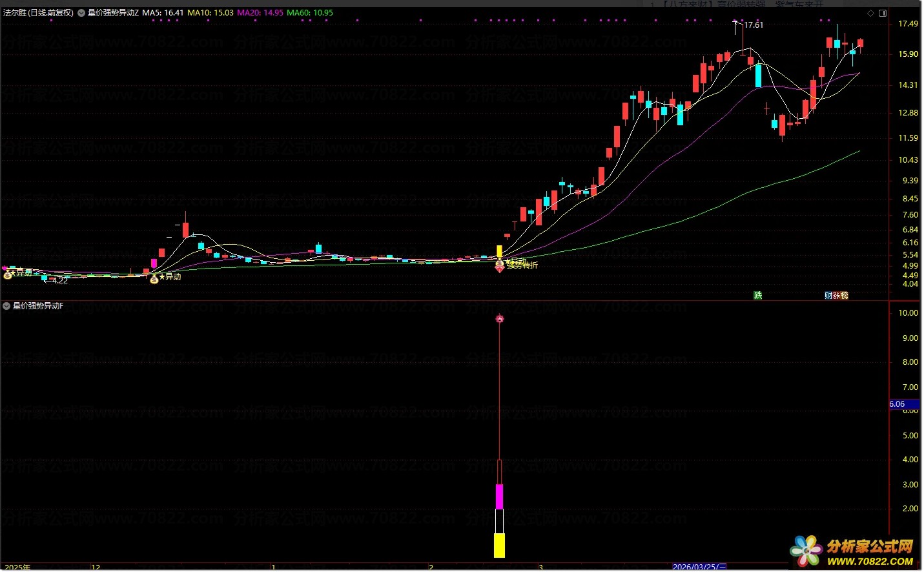Image resolution: width=924 pixels, height=572 pixels.
Task: Click 分析家公式网 logo link bottom-right
Action: pos(853,553)
